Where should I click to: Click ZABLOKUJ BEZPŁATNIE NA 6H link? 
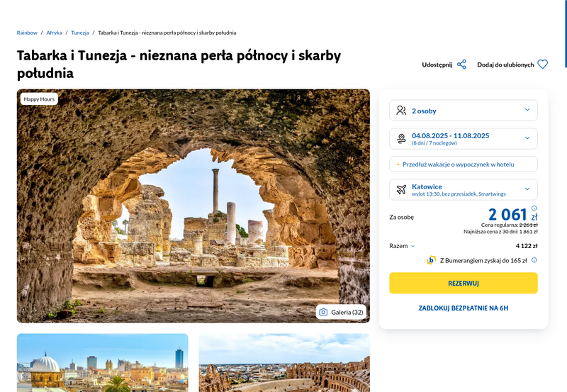coord(464,308)
